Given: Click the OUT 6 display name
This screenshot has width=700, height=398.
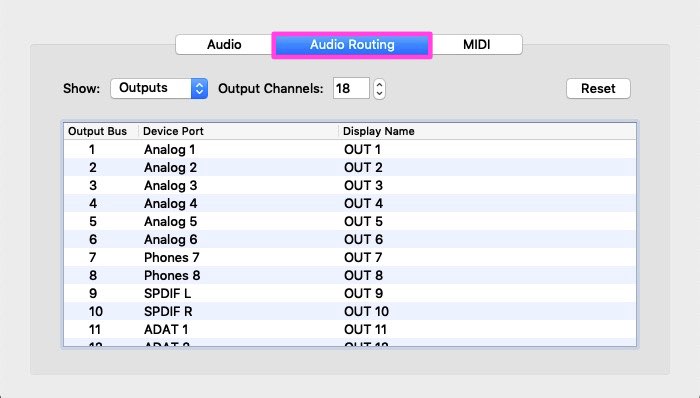Looking at the screenshot, I should click(363, 240).
